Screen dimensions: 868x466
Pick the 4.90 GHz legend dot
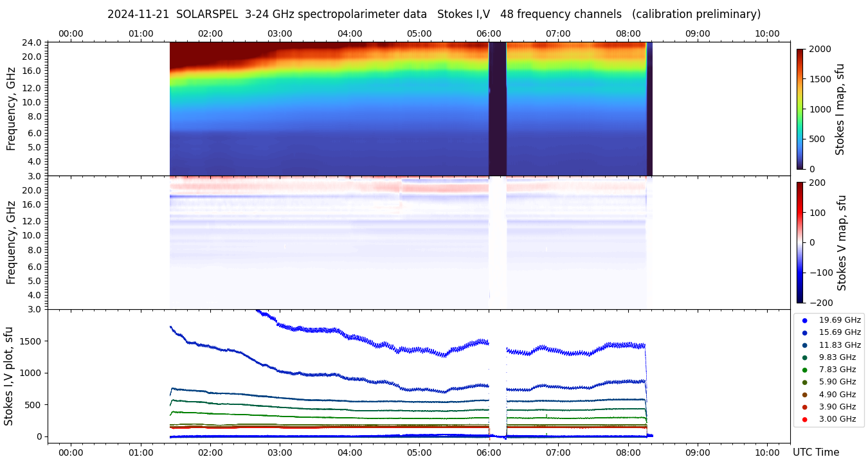click(804, 395)
